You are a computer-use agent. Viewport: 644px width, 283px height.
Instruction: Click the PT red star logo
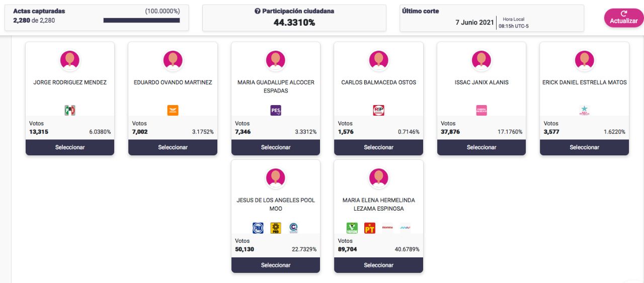point(370,229)
